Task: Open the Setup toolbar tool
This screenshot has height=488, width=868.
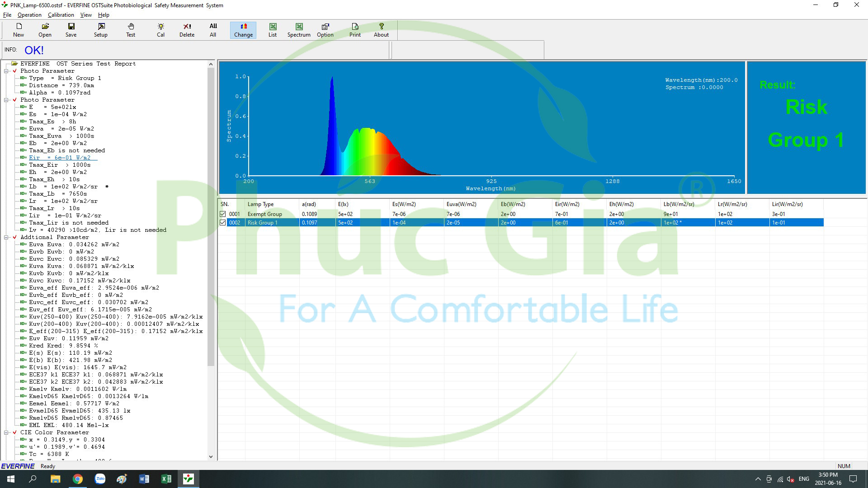Action: pos(101,30)
